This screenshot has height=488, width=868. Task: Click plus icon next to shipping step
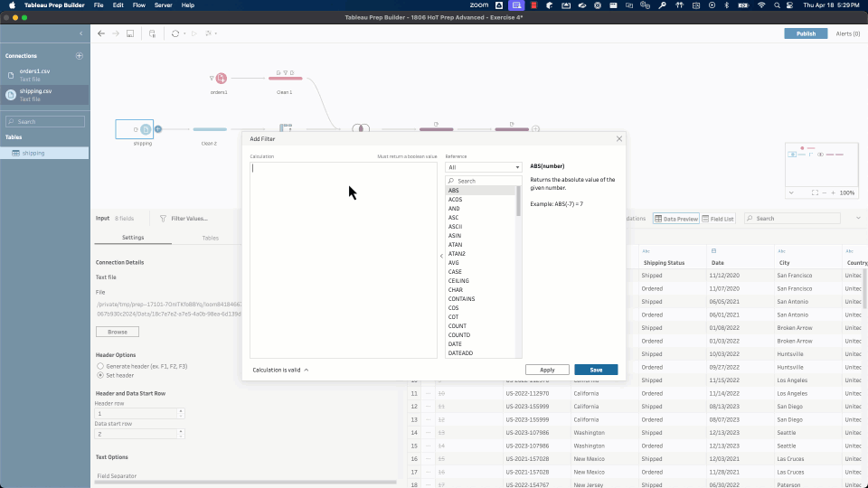coord(157,129)
